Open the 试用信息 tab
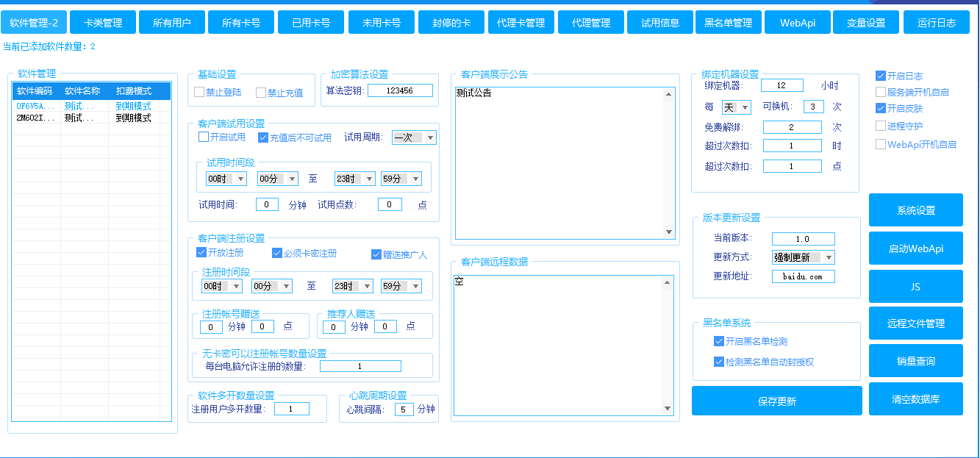 (x=660, y=22)
